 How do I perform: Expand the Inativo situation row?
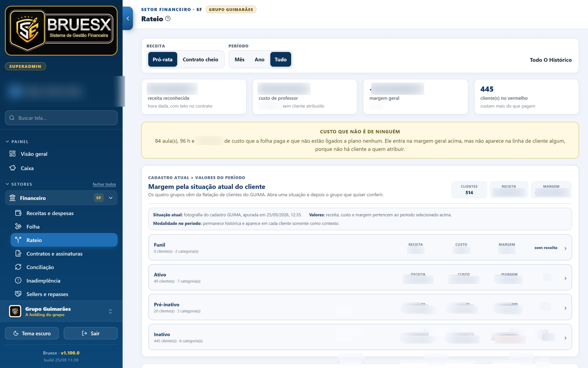click(360, 337)
